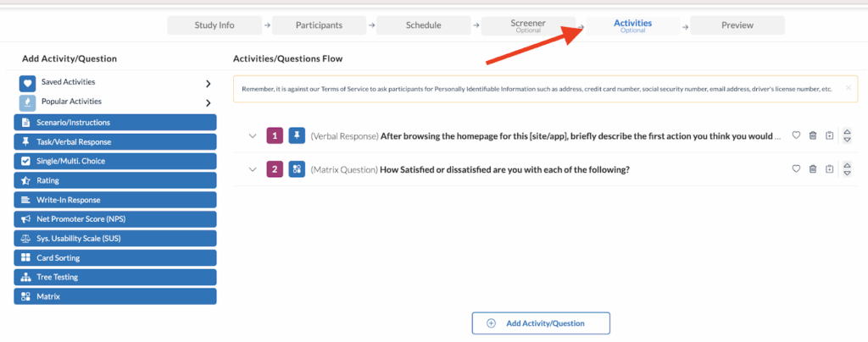Expand the Verbal Response question chevron
This screenshot has width=868, height=342.
(x=252, y=135)
